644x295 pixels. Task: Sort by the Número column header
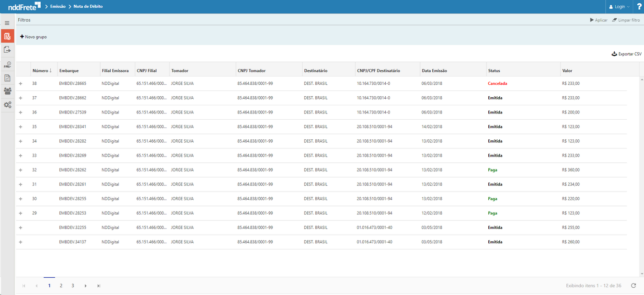[41, 71]
